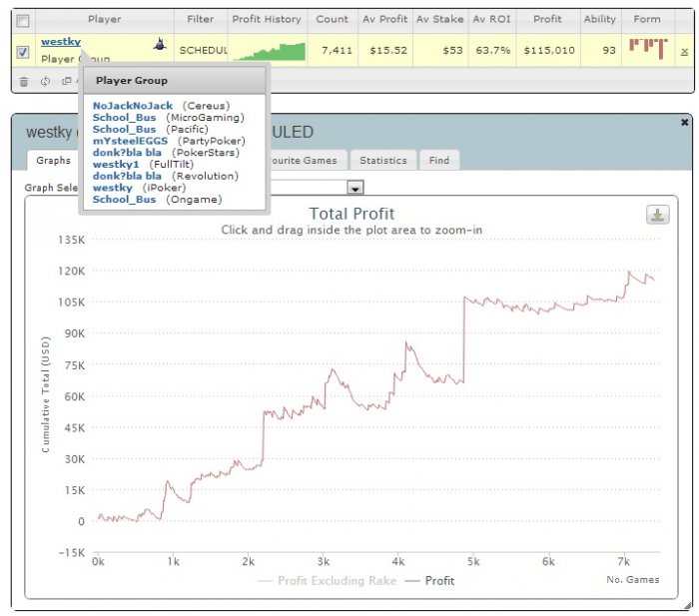Open the Form bar chart thumbnail

[648, 49]
